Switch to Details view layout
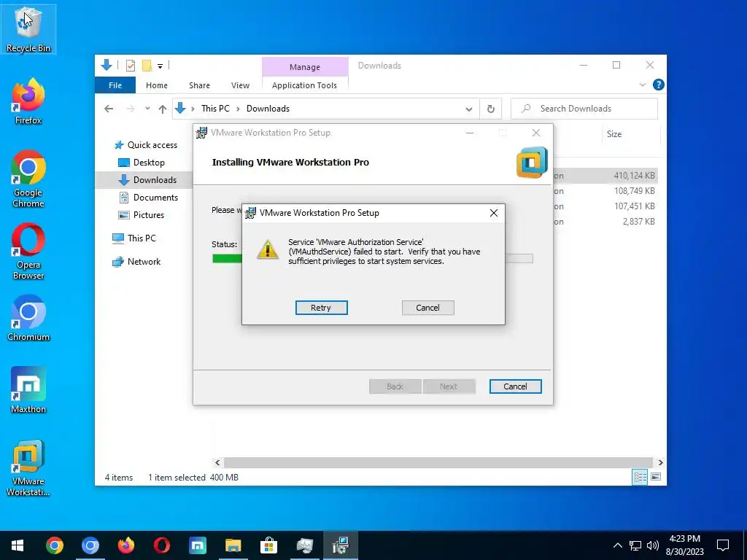Screen dimensions: 747x560 coord(640,477)
